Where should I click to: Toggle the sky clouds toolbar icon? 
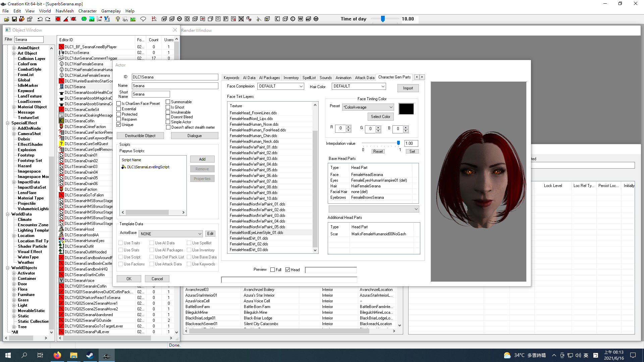pos(125,19)
